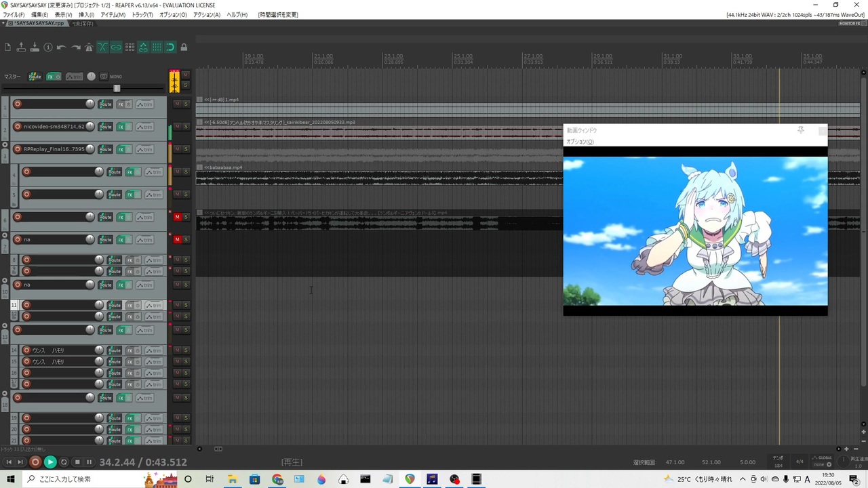Viewport: 868px width, 488px height.
Task: Toggle the snap-to-grid icon in the toolbar
Action: (170, 47)
